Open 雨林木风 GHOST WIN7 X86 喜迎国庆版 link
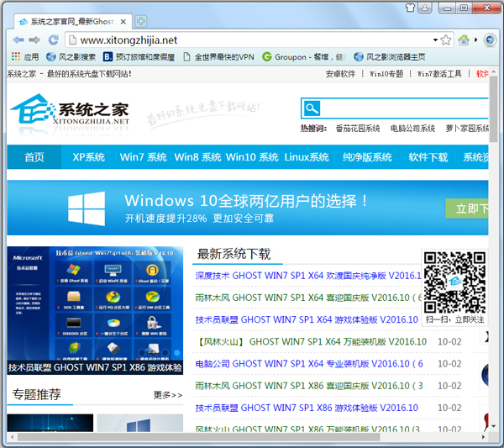This screenshot has width=504, height=448. pos(309,386)
